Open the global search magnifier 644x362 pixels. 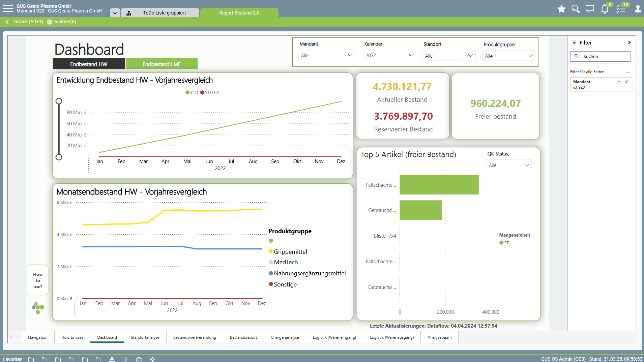tap(576, 9)
